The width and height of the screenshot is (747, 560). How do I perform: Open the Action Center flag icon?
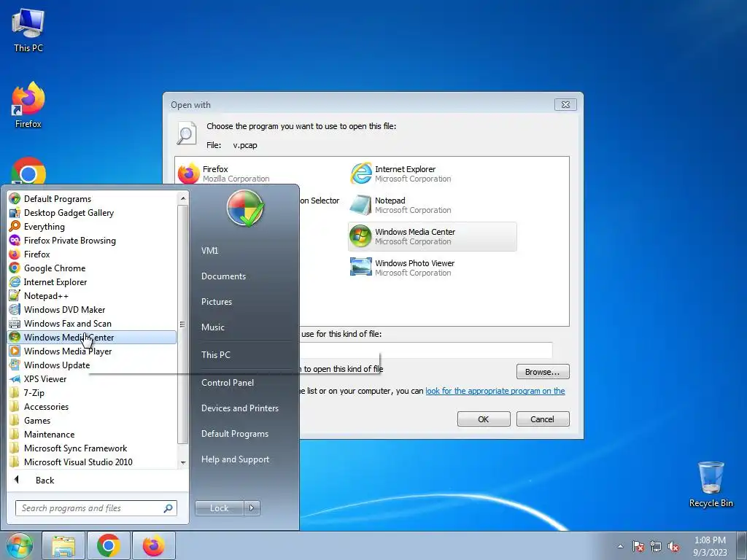tap(638, 546)
